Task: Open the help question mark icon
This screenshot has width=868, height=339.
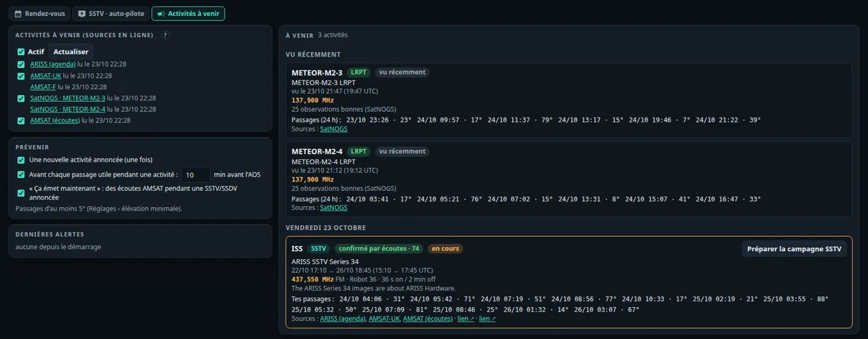Action: pos(165,35)
